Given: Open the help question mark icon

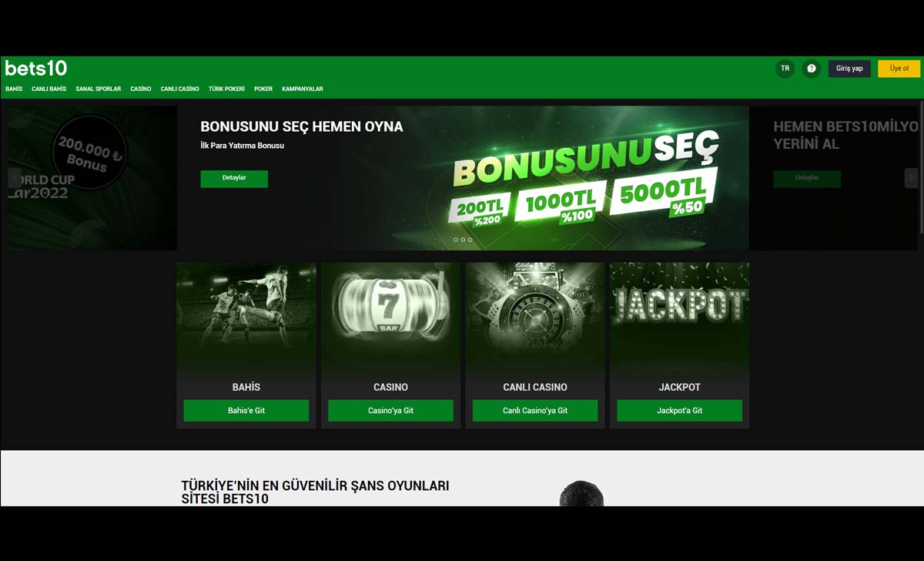Looking at the screenshot, I should (x=812, y=69).
